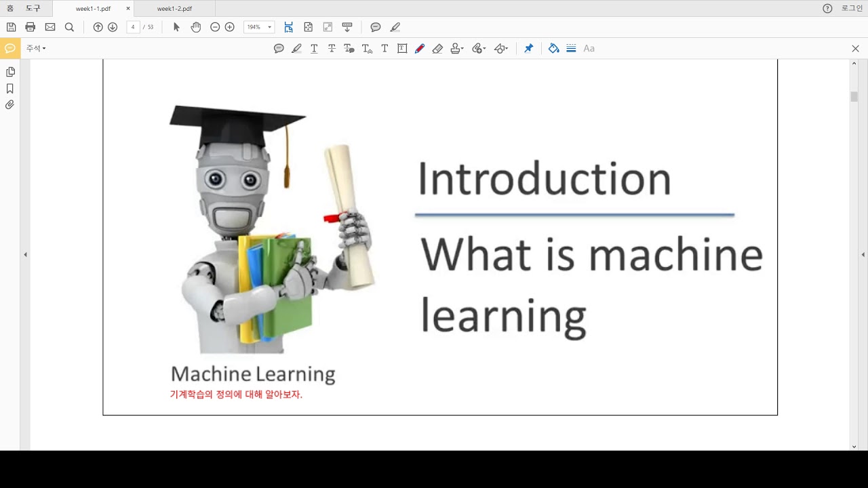Screen dimensions: 868x488
Task: Select the replace text note tool
Action: [349, 48]
